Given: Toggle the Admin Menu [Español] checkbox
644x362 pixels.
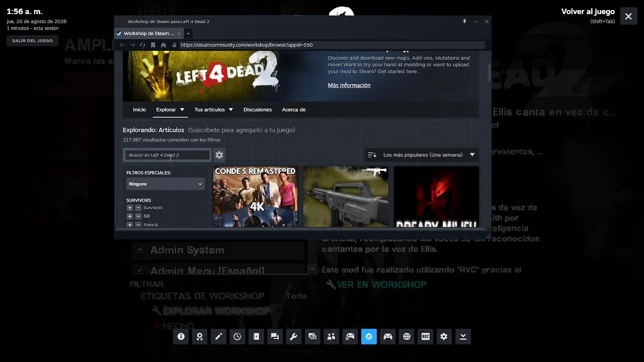Looking at the screenshot, I should point(140,270).
